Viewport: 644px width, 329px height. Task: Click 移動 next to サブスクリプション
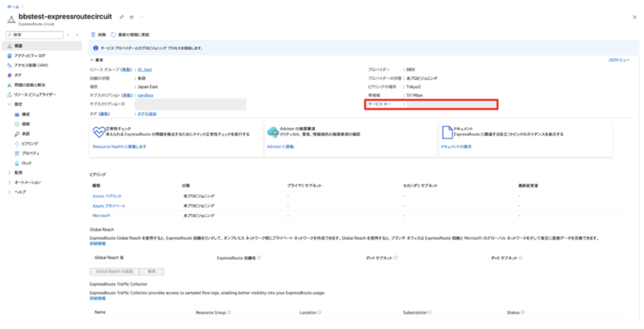click(126, 95)
